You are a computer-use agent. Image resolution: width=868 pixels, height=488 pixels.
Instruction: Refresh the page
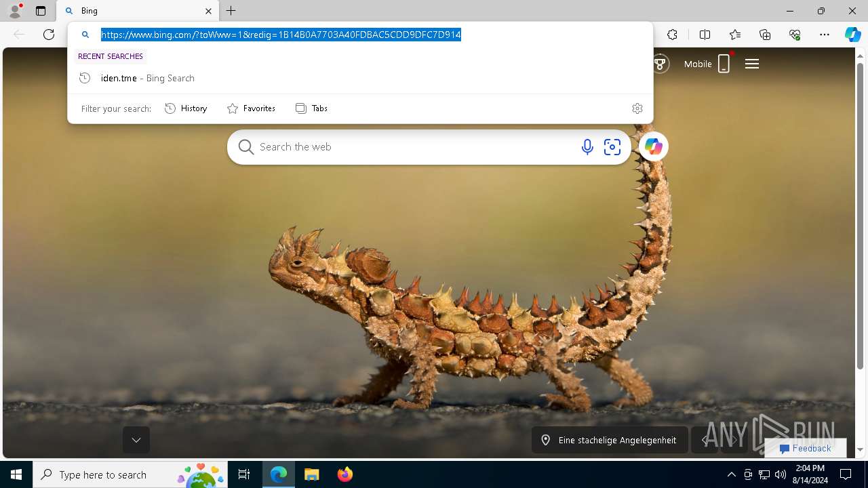click(x=49, y=35)
